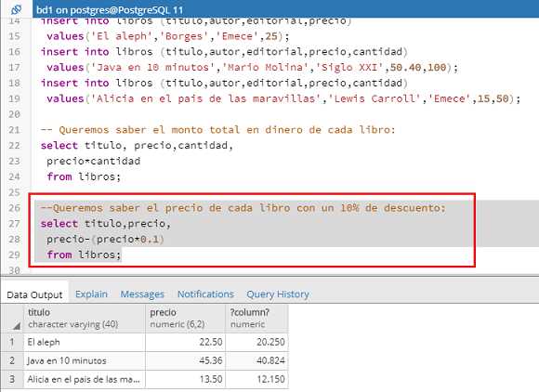Click the 'El aleph' cell

click(x=85, y=342)
